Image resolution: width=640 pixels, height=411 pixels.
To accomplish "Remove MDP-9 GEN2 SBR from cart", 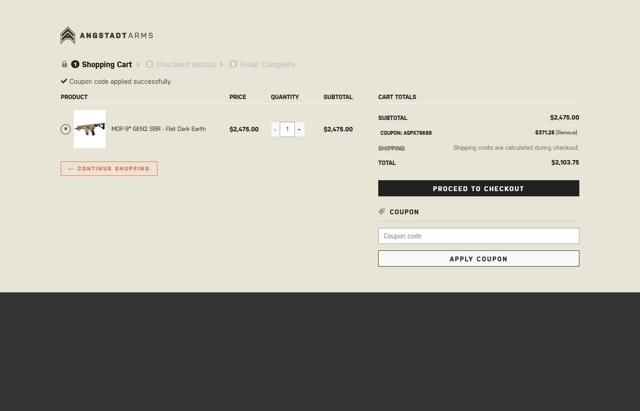I will pyautogui.click(x=65, y=129).
